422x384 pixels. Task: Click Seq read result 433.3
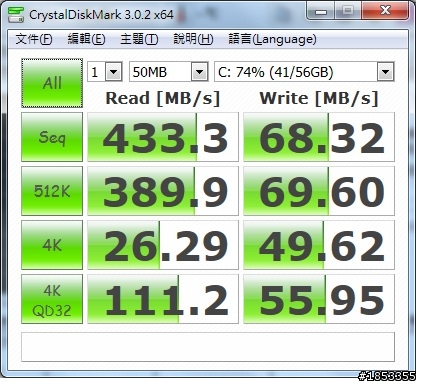click(x=163, y=137)
